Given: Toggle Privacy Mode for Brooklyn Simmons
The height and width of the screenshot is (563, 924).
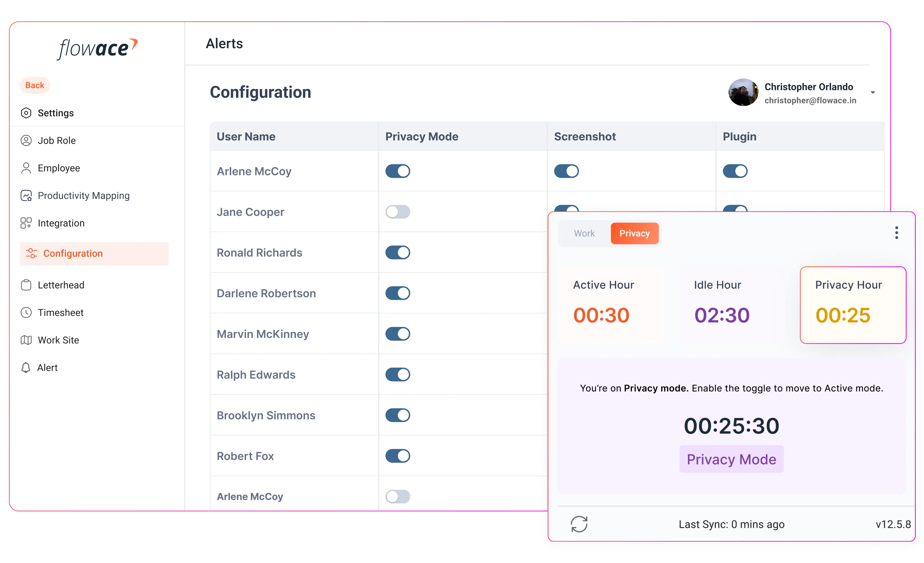Looking at the screenshot, I should (397, 415).
